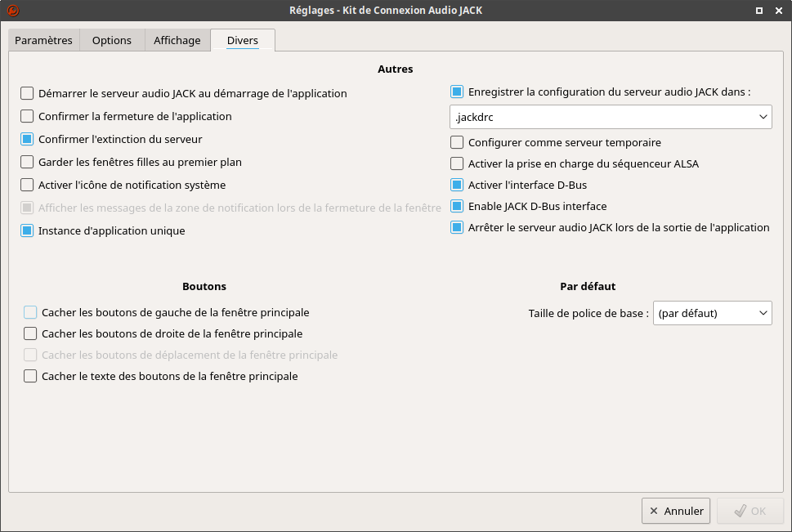Check Cacher les boutons de droite option
The width and height of the screenshot is (792, 532).
tap(30, 333)
